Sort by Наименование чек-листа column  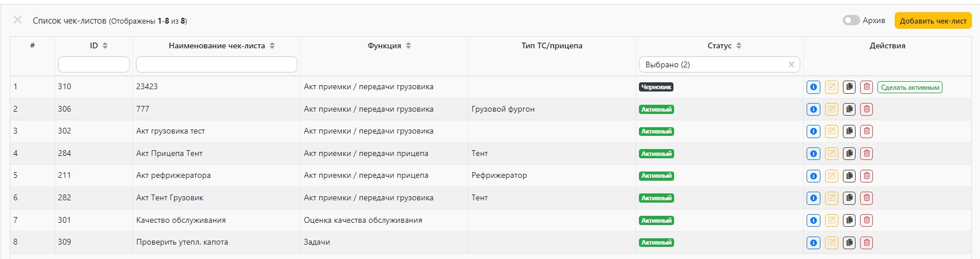pyautogui.click(x=272, y=45)
